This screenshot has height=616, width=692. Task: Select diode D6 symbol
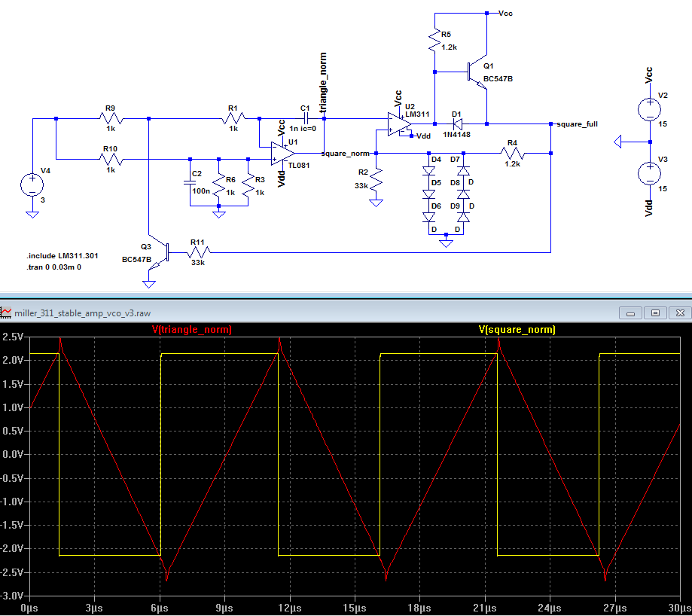point(428,217)
